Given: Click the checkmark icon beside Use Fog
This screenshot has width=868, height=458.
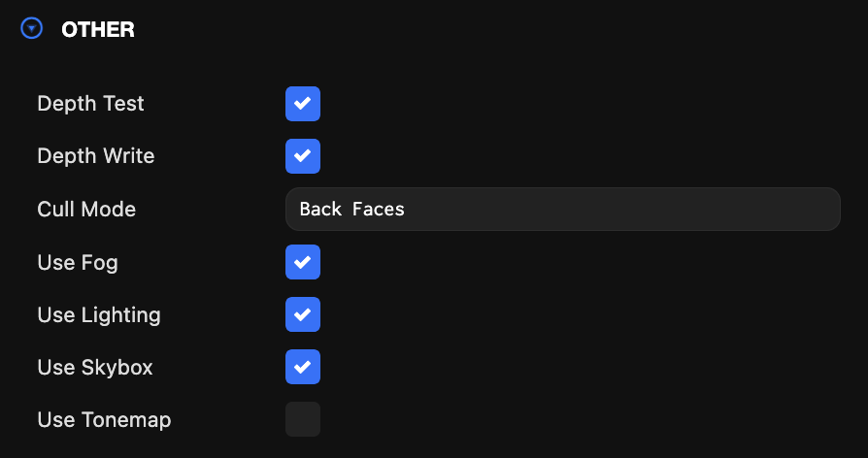Looking at the screenshot, I should pyautogui.click(x=303, y=262).
